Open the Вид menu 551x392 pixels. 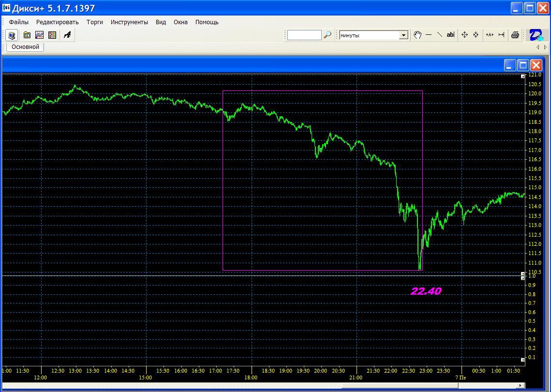pyautogui.click(x=161, y=22)
